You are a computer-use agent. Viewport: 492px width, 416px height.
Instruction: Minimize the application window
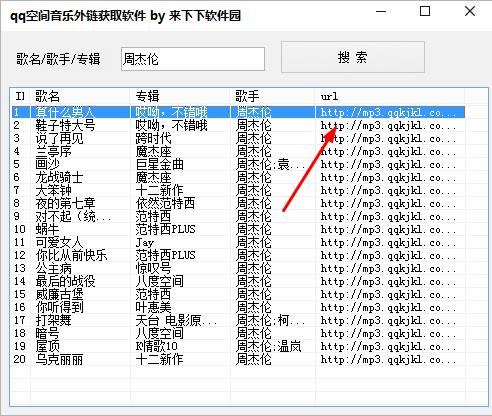381,12
